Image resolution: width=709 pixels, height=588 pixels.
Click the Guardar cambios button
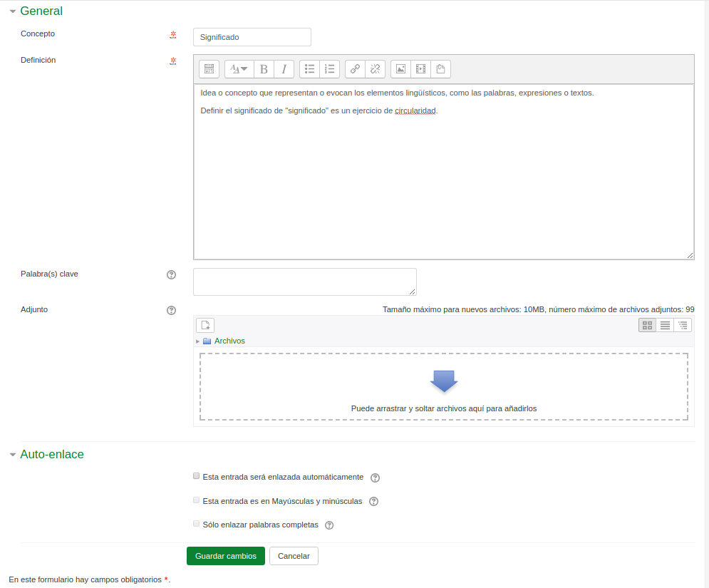click(226, 556)
